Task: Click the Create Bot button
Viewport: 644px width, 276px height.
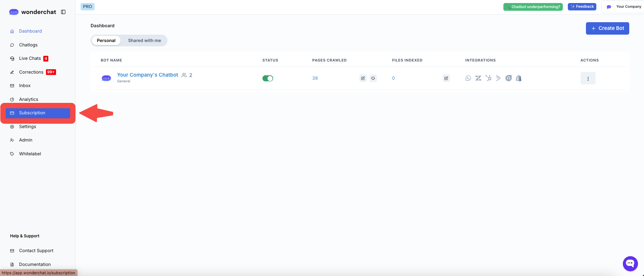Action: pyautogui.click(x=607, y=28)
